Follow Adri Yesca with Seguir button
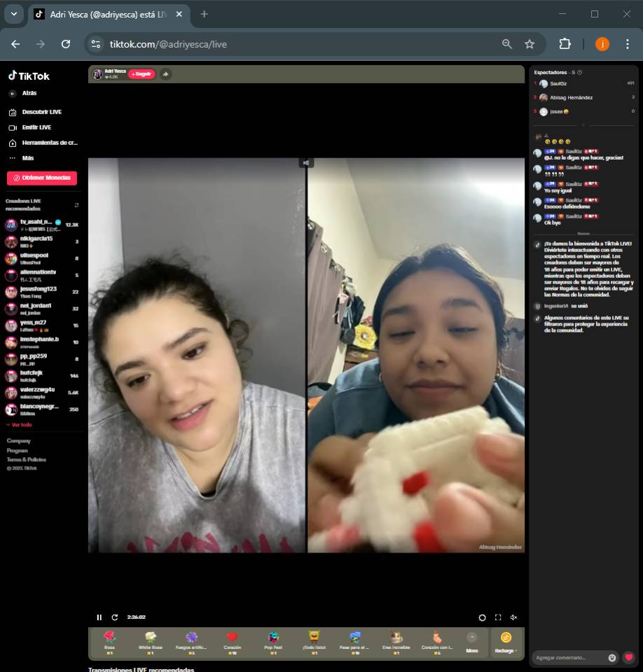The height and width of the screenshot is (672, 643). tap(141, 74)
